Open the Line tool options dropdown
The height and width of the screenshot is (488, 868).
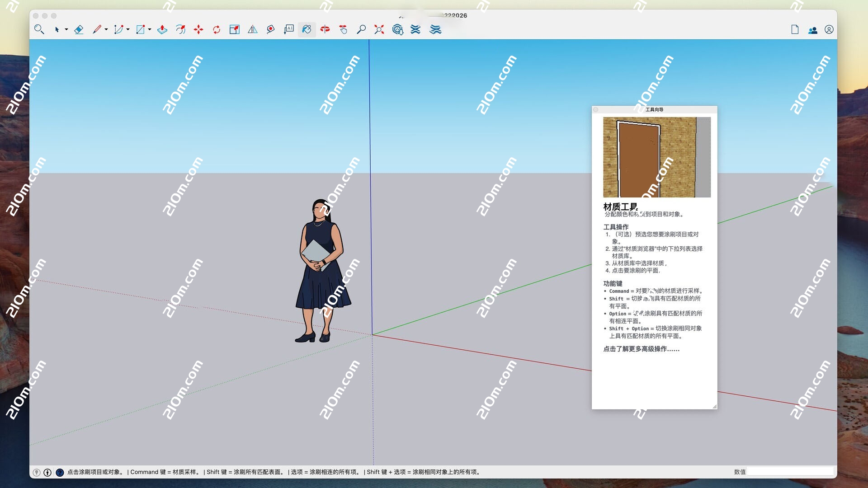click(x=106, y=30)
